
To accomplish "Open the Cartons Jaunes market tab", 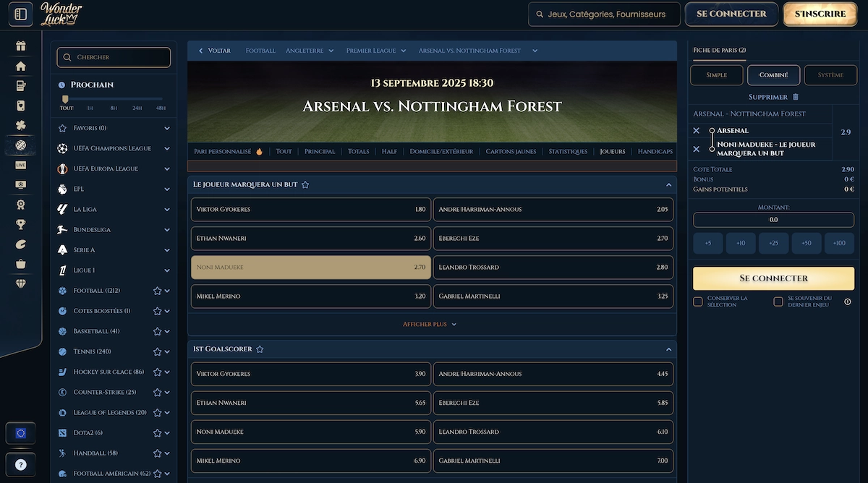I will click(511, 152).
